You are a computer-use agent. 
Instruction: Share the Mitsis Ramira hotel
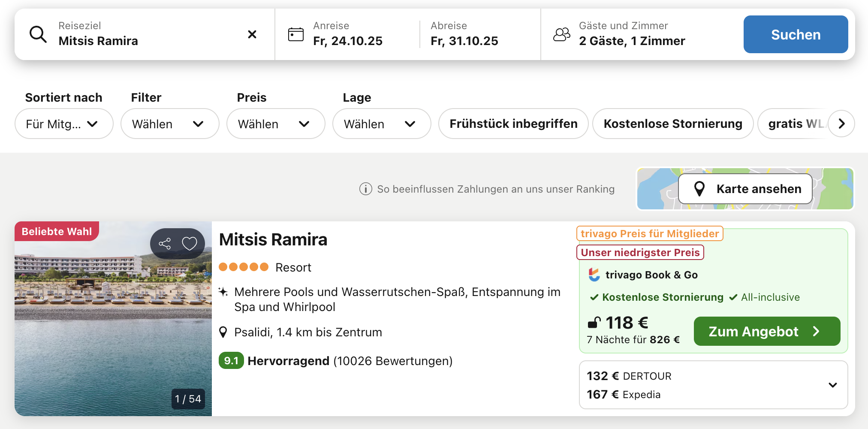[x=165, y=244]
